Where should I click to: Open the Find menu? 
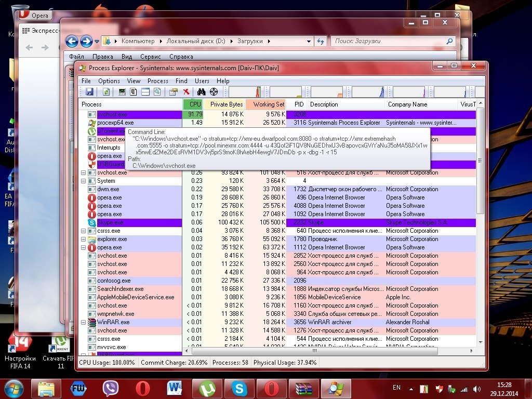[181, 81]
